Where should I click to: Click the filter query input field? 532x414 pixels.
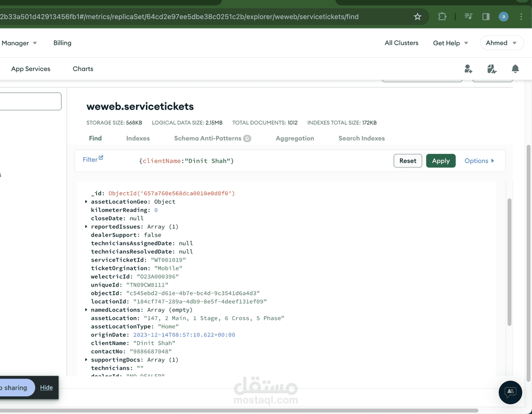(x=261, y=161)
